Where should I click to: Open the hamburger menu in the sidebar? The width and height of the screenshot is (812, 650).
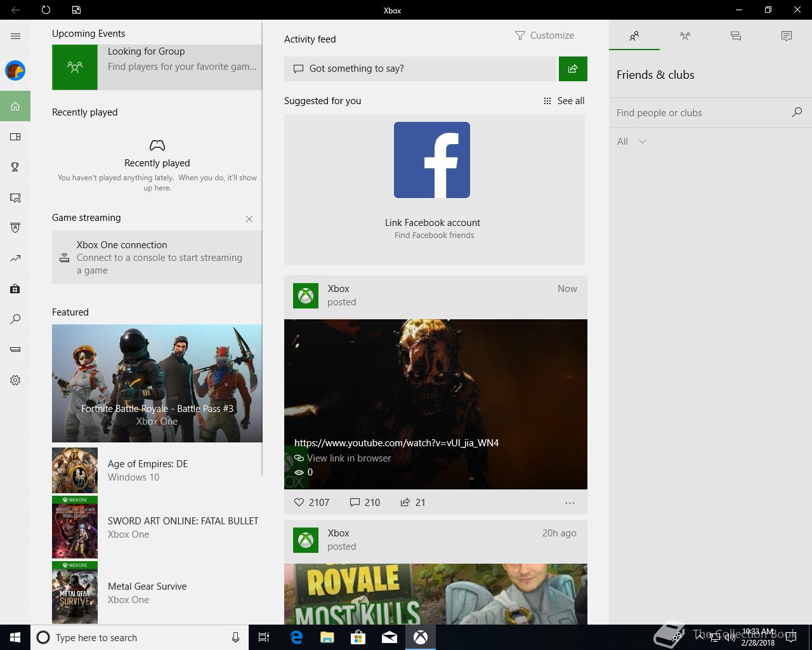(15, 36)
